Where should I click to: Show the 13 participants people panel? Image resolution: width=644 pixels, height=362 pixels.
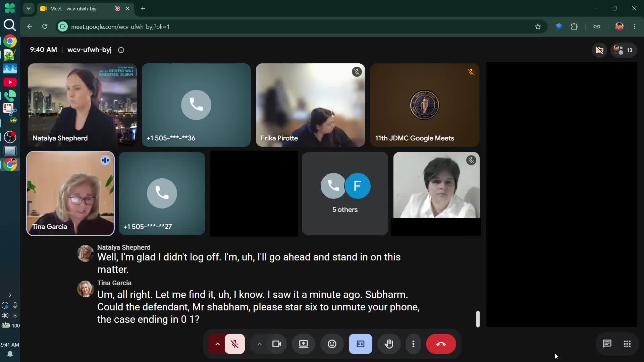[x=624, y=50]
